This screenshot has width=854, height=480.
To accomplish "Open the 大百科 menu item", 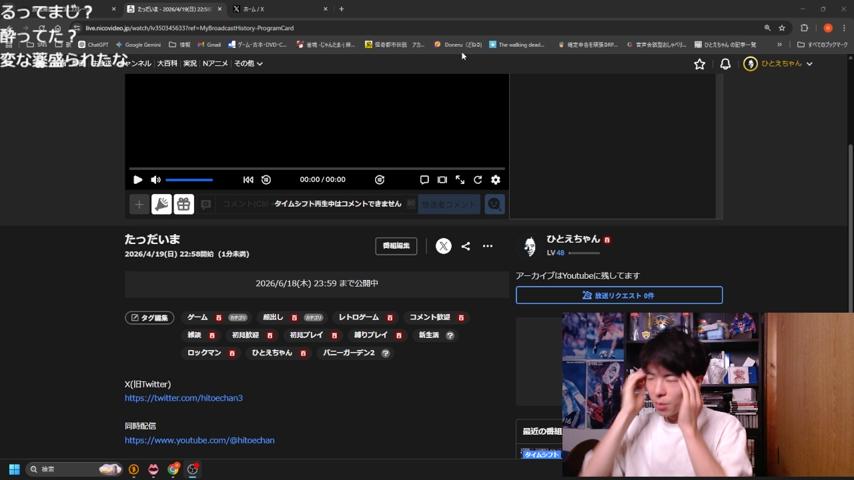I will tap(167, 64).
